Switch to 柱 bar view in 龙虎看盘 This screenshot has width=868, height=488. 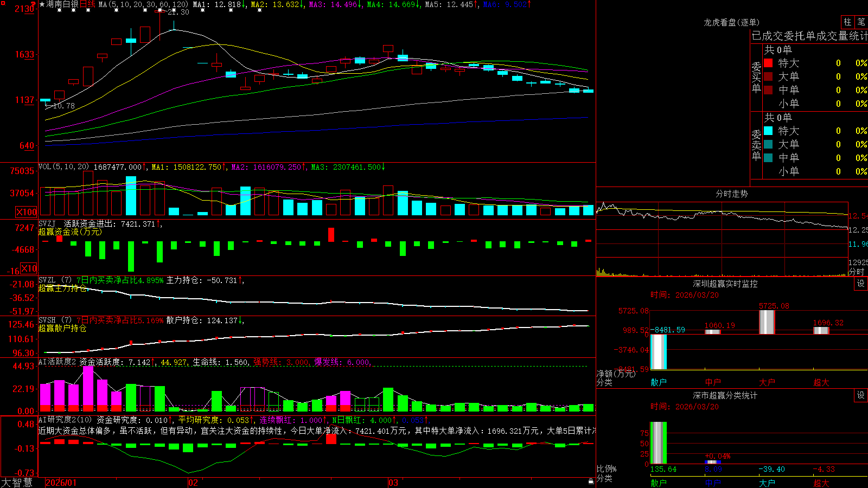847,22
